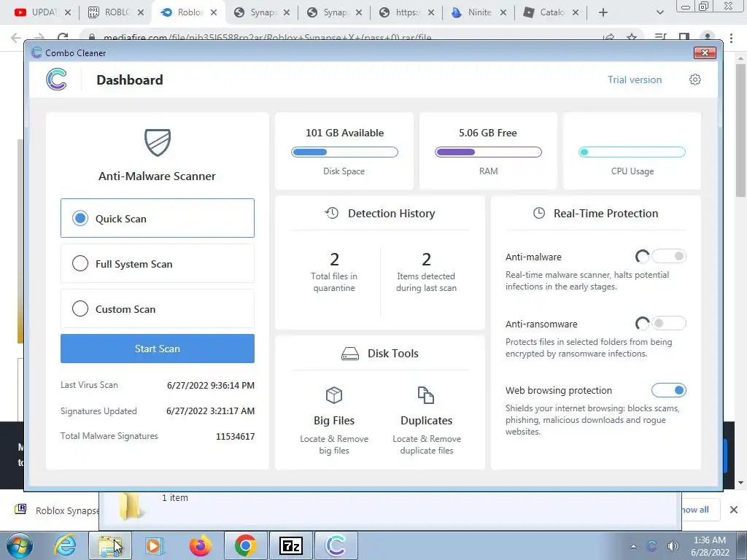Click Total Malware Signatures number 11534617
The height and width of the screenshot is (560, 747).
click(x=236, y=436)
